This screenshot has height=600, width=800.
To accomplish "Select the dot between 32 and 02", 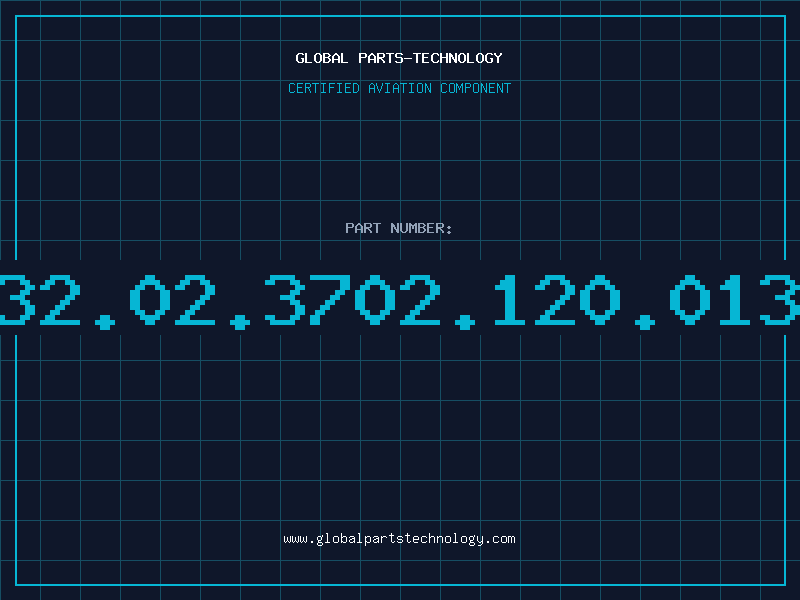I will [x=105, y=322].
